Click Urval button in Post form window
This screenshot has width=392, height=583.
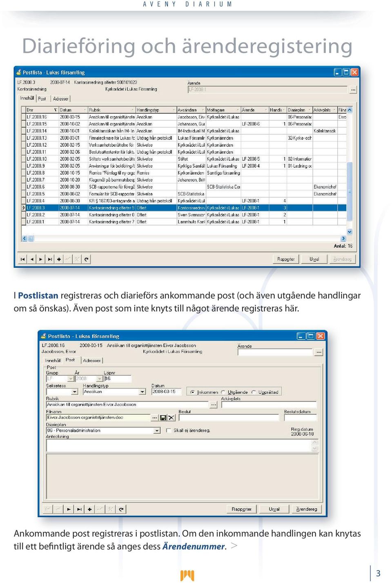tap(274, 509)
